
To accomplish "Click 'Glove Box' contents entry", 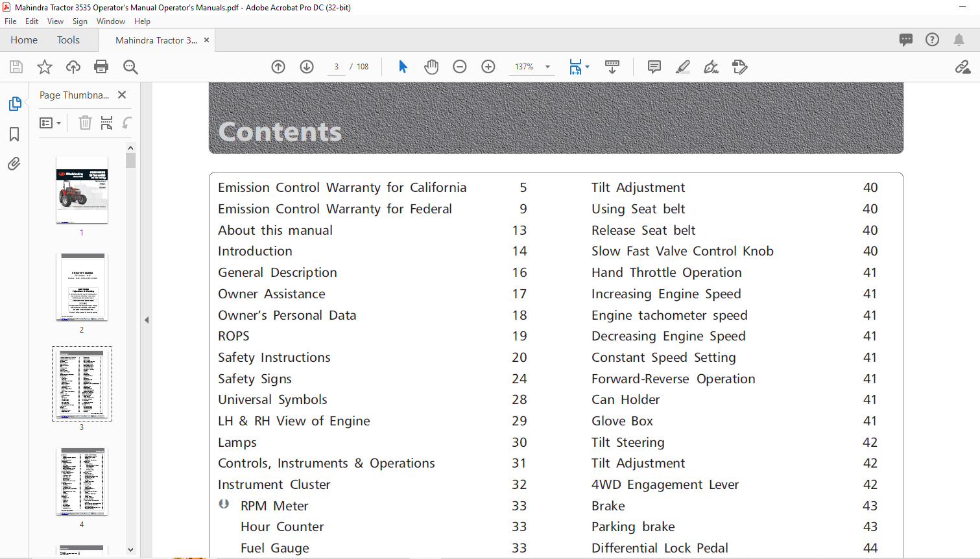I will pyautogui.click(x=622, y=421).
